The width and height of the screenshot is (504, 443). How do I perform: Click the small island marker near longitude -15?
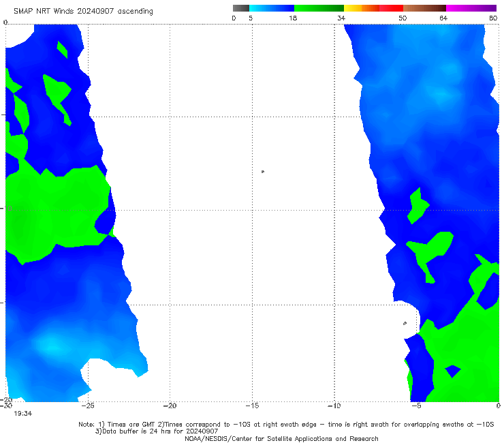(x=263, y=172)
